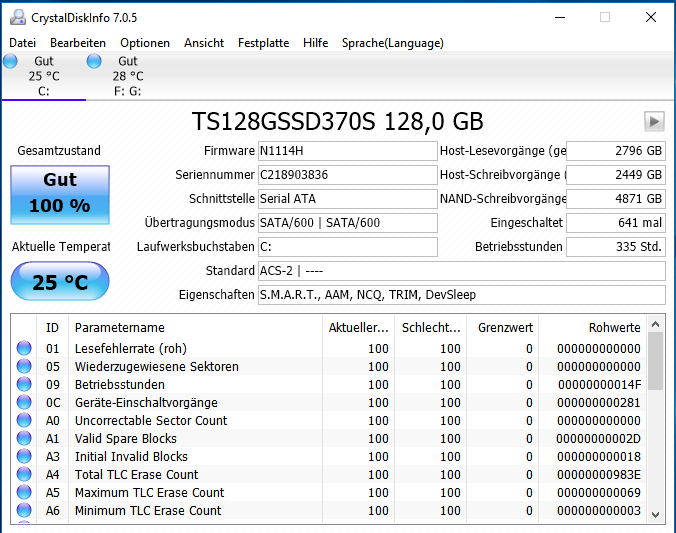This screenshot has width=676, height=533.
Task: Select the 'Valid Spare Blocks' row text
Action: [x=126, y=439]
